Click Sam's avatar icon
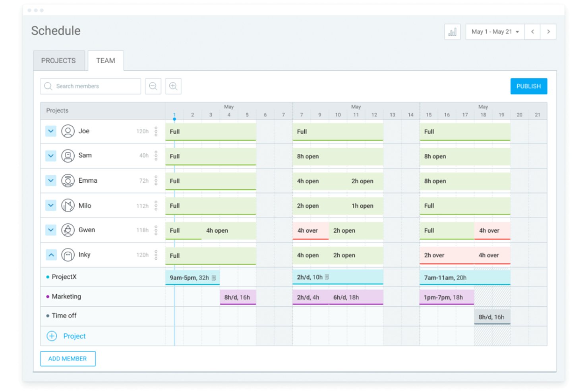The image size is (588, 392). (68, 156)
